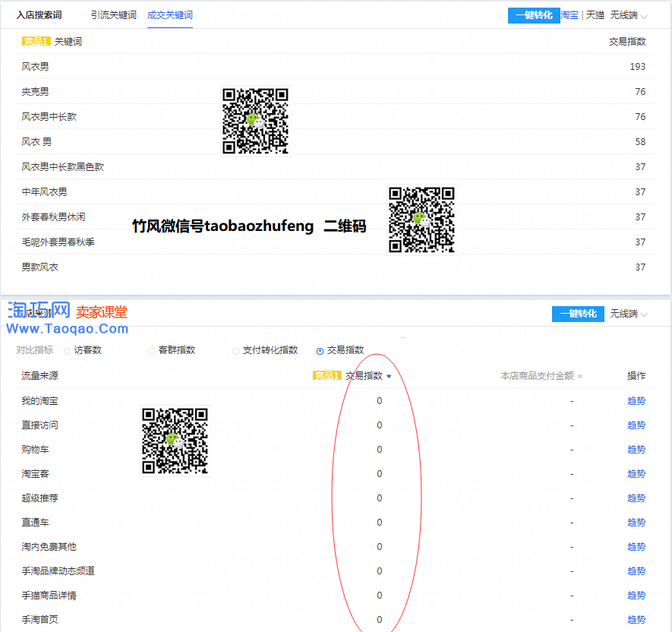672x632 pixels.
Task: Select the 客群指数 radio button
Action: click(151, 351)
